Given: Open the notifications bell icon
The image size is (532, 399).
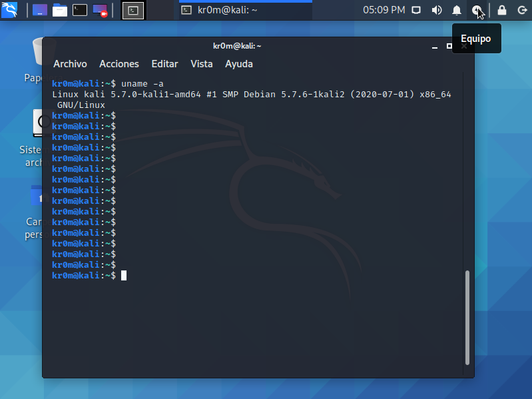Looking at the screenshot, I should pos(457,10).
